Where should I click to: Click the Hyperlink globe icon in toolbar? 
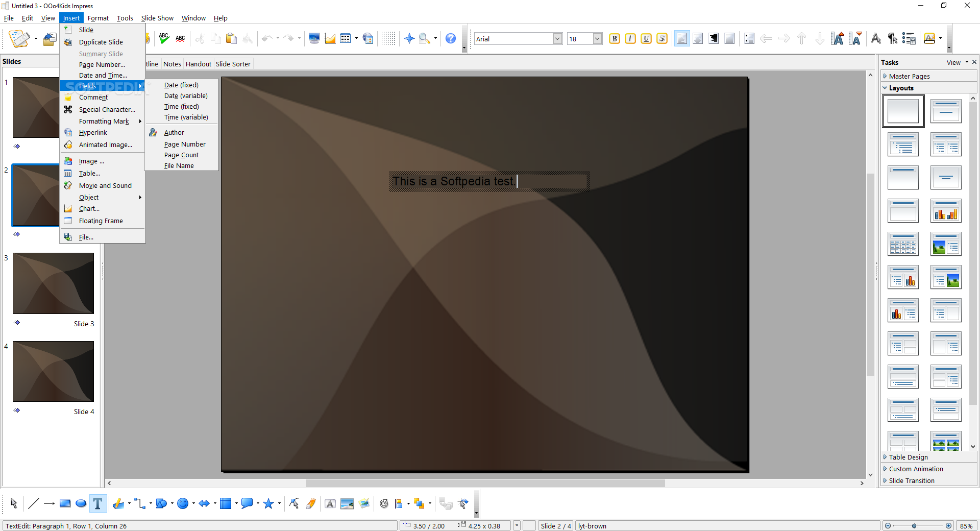pos(368,38)
